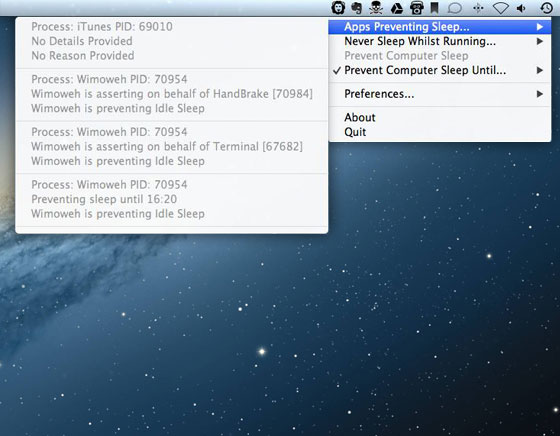Click 'Wimoweh is preventing Idle Sleep' under Terminal

(x=118, y=161)
